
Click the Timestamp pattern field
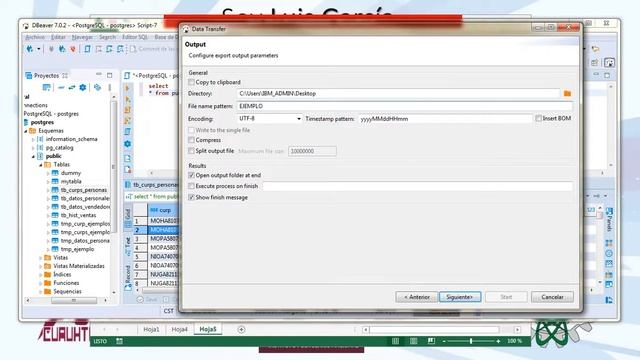pos(445,119)
